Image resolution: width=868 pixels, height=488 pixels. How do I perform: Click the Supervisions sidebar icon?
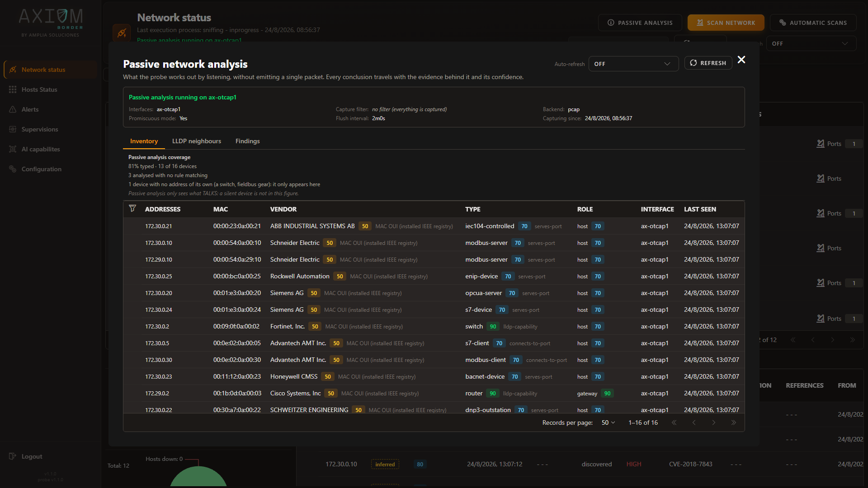13,129
